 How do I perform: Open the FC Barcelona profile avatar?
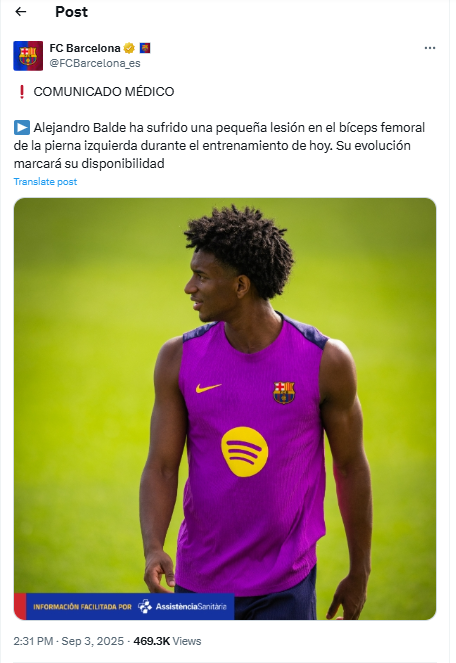[x=28, y=55]
